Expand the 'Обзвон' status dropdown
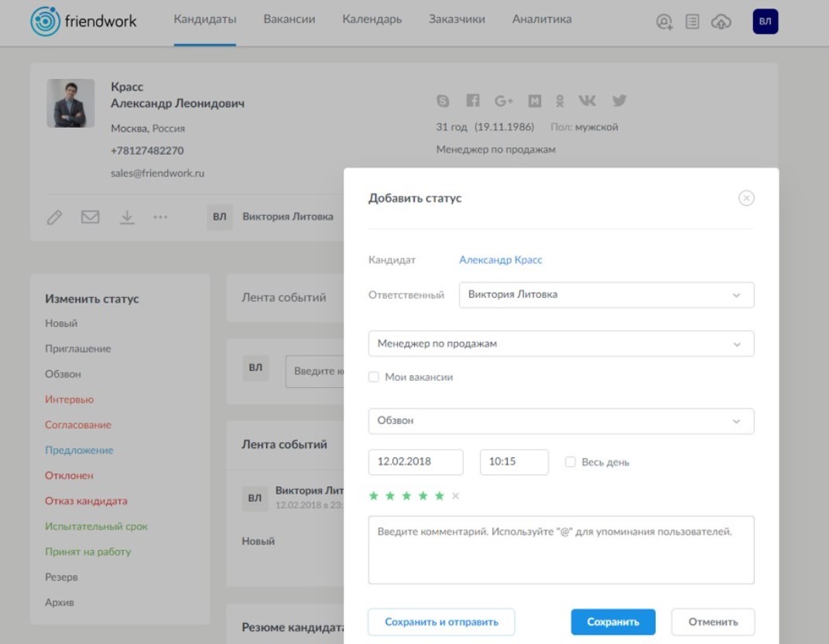 (560, 421)
